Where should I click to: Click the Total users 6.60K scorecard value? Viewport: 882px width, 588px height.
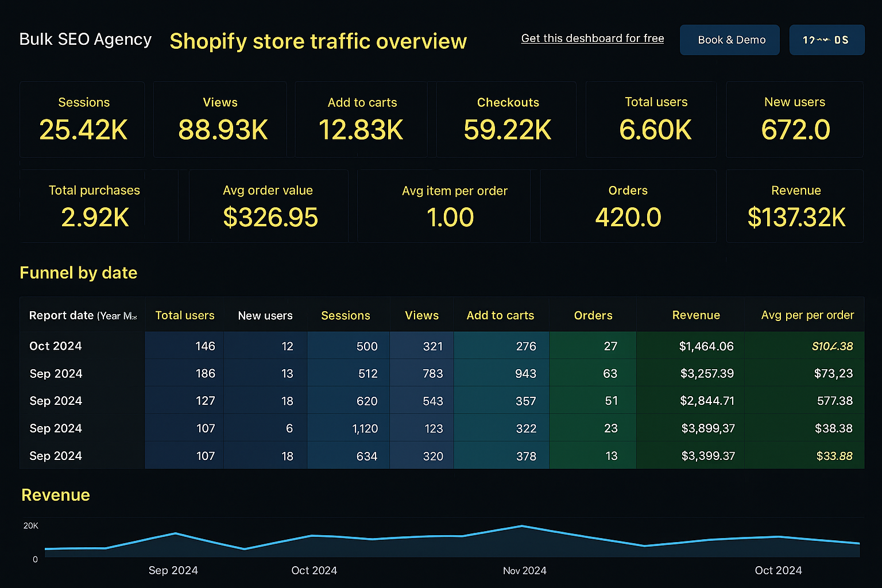pyautogui.click(x=655, y=130)
